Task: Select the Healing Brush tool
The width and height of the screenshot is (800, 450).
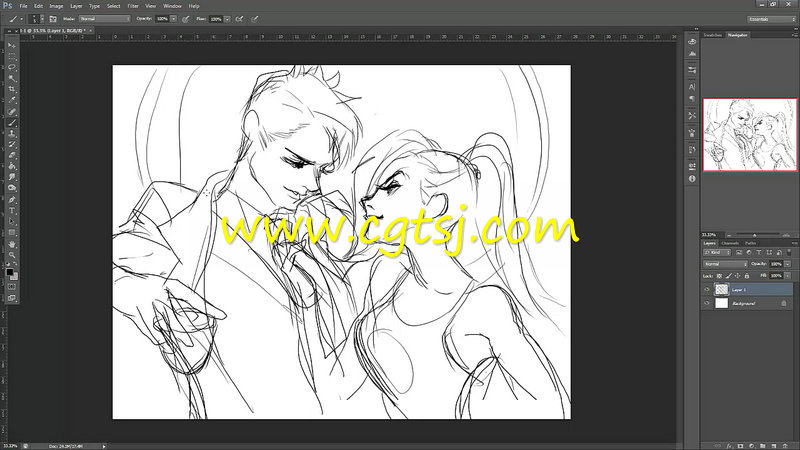Action: tap(12, 111)
